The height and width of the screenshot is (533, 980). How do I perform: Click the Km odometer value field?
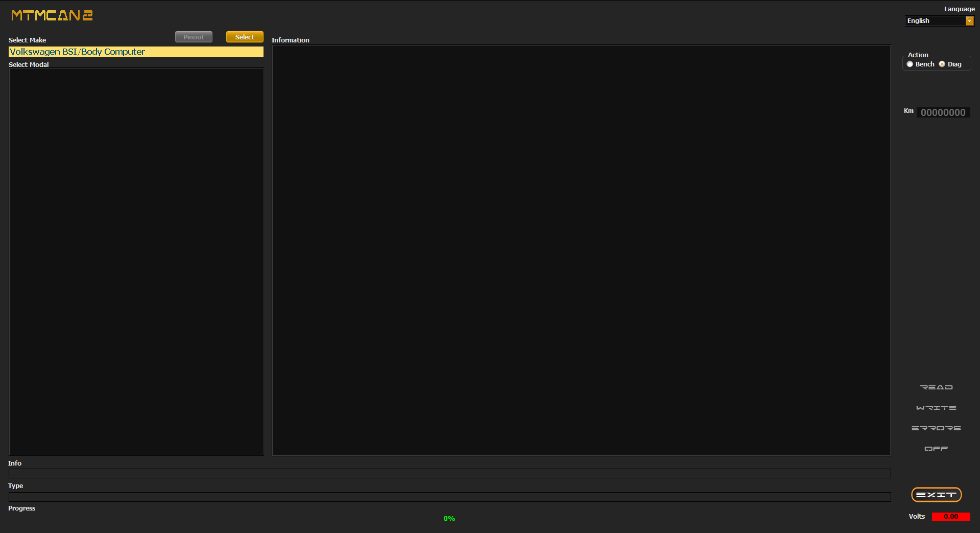click(943, 112)
